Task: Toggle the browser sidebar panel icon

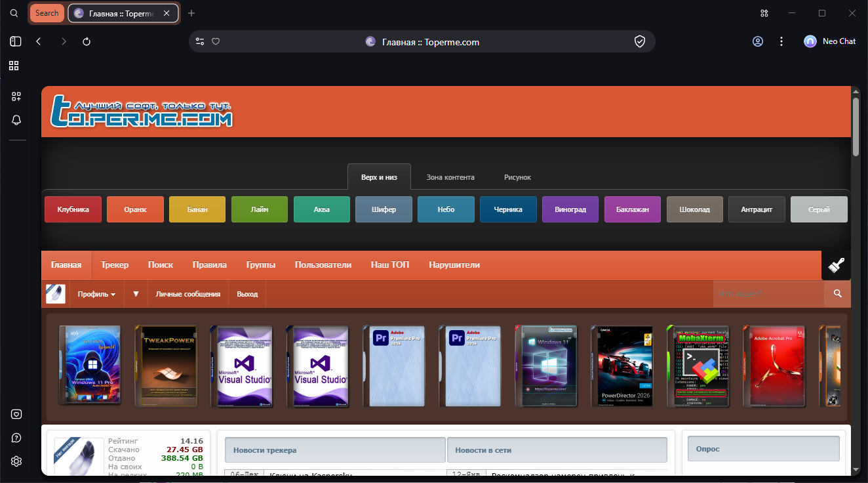Action: 16,41
